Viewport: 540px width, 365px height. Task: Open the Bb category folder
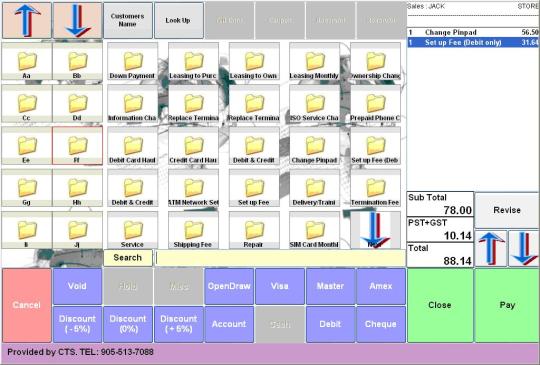(77, 62)
